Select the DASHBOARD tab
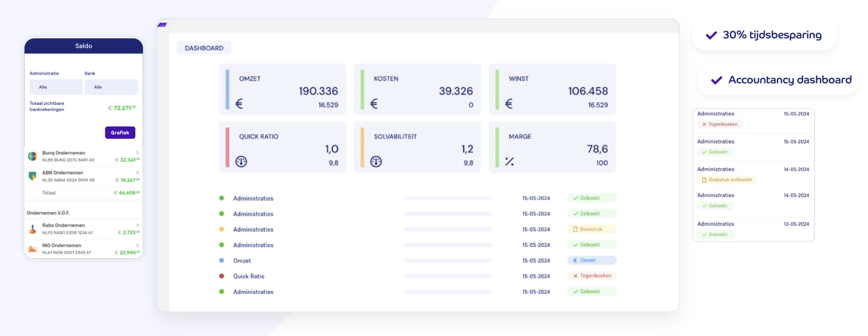The height and width of the screenshot is (336, 868). click(204, 48)
